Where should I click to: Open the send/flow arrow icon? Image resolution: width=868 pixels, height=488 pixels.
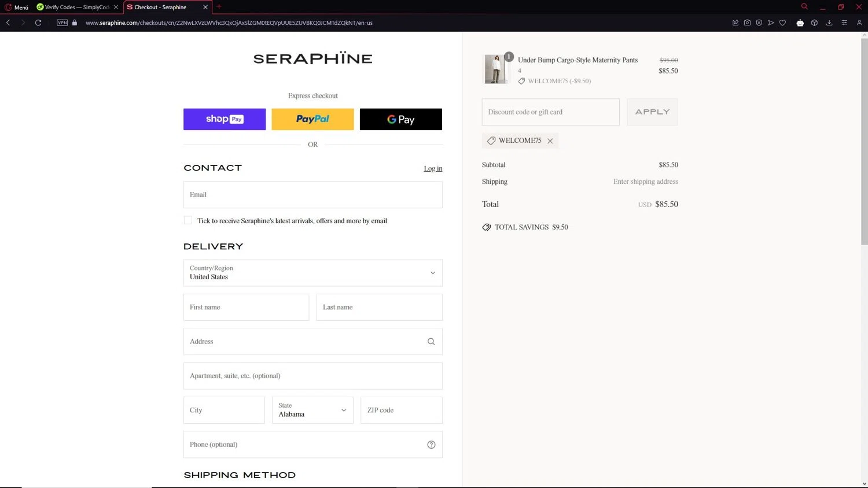tap(771, 23)
